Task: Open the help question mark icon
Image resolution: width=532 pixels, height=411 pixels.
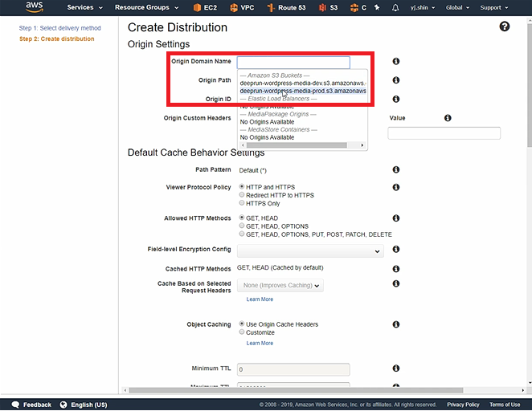Action: [504, 26]
